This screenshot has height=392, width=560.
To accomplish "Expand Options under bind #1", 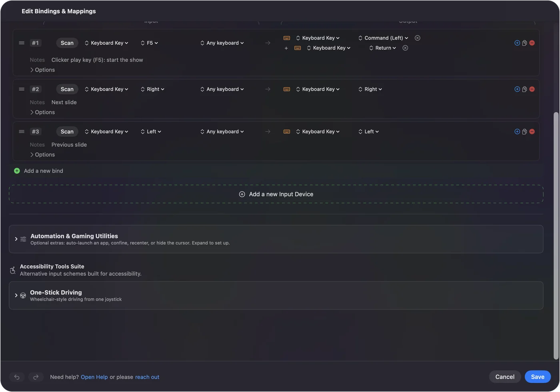I will coord(42,70).
